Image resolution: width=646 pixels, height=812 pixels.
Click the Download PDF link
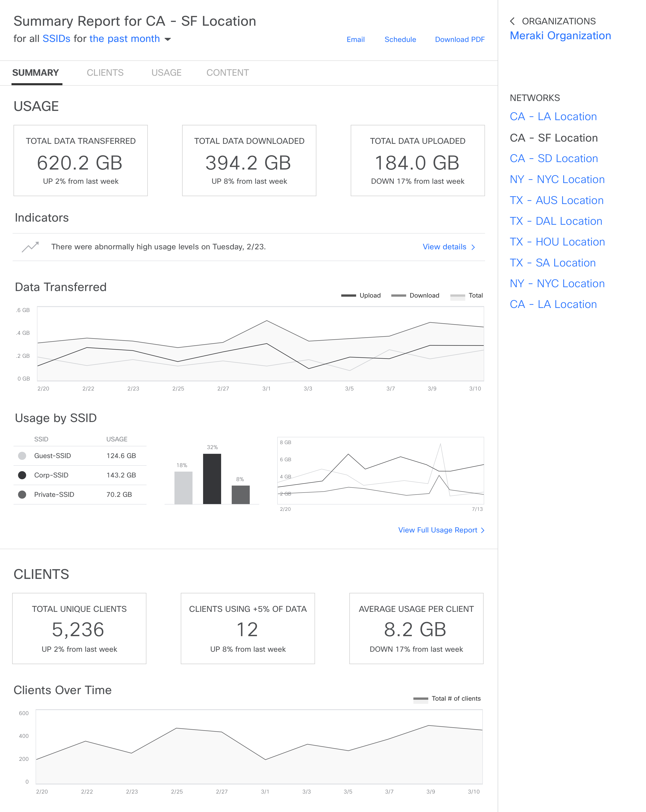click(x=460, y=39)
